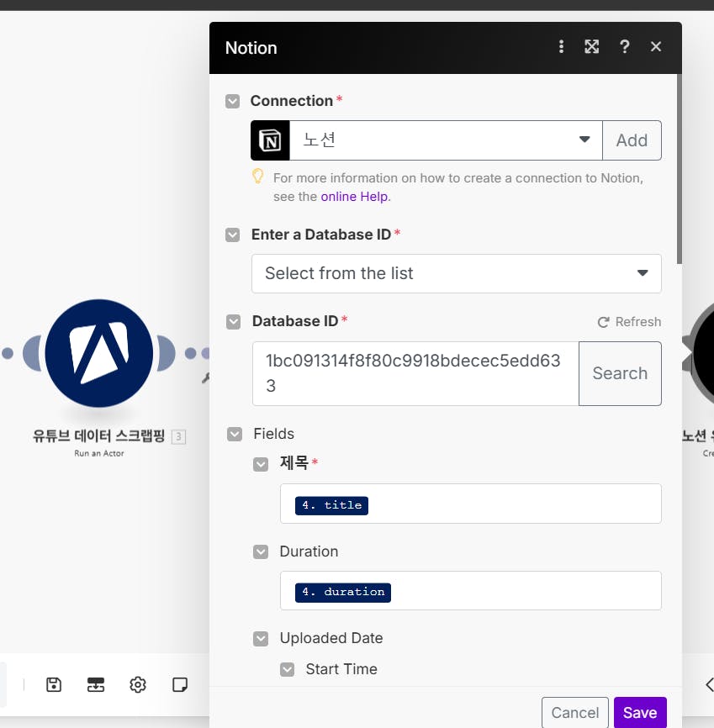This screenshot has height=728, width=714.
Task: Click the Duration input field
Action: pos(471,591)
